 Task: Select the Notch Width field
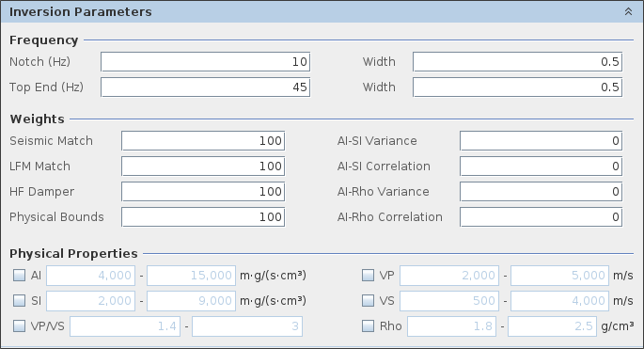(x=517, y=62)
